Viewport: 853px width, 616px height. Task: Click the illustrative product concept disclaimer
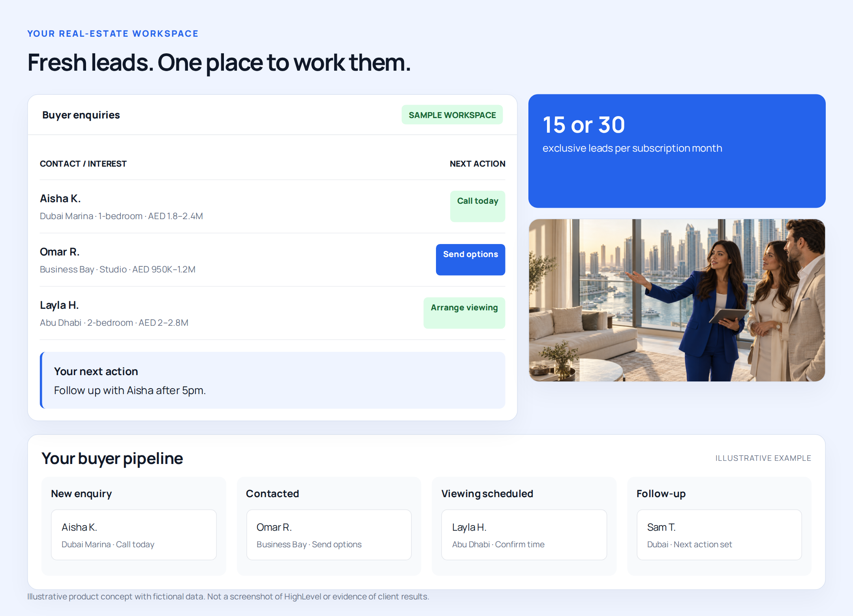pyautogui.click(x=228, y=597)
